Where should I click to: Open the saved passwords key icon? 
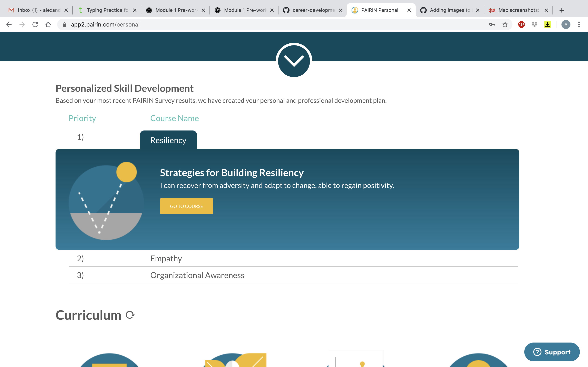click(x=492, y=24)
